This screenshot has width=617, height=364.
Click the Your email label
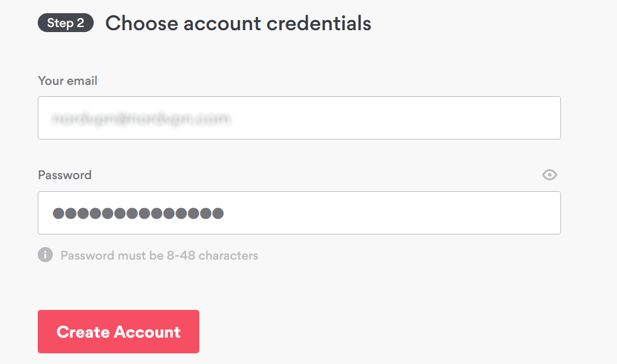point(67,80)
